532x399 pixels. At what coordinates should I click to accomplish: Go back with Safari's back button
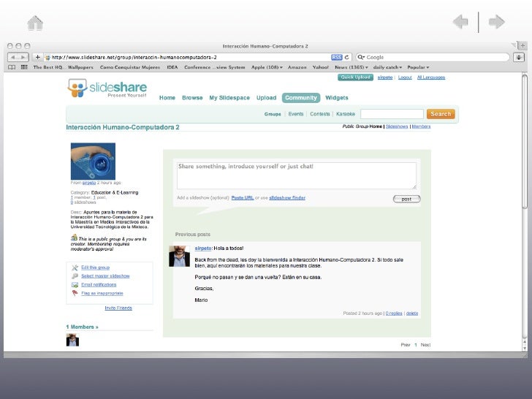(x=13, y=57)
